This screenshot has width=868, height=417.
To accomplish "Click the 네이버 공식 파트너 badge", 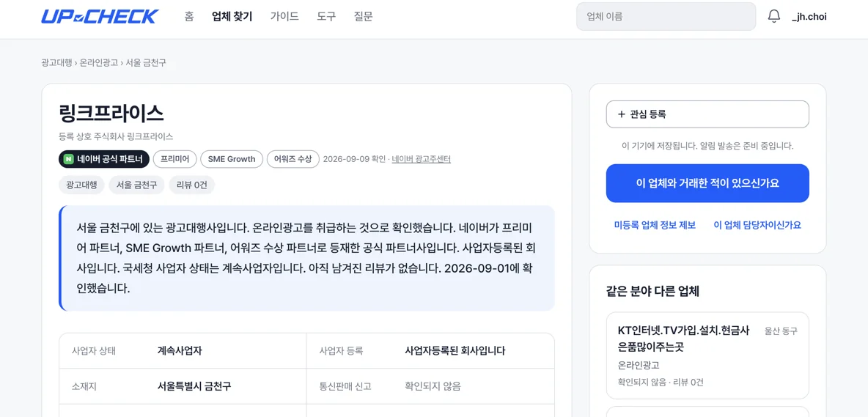I will (x=104, y=159).
